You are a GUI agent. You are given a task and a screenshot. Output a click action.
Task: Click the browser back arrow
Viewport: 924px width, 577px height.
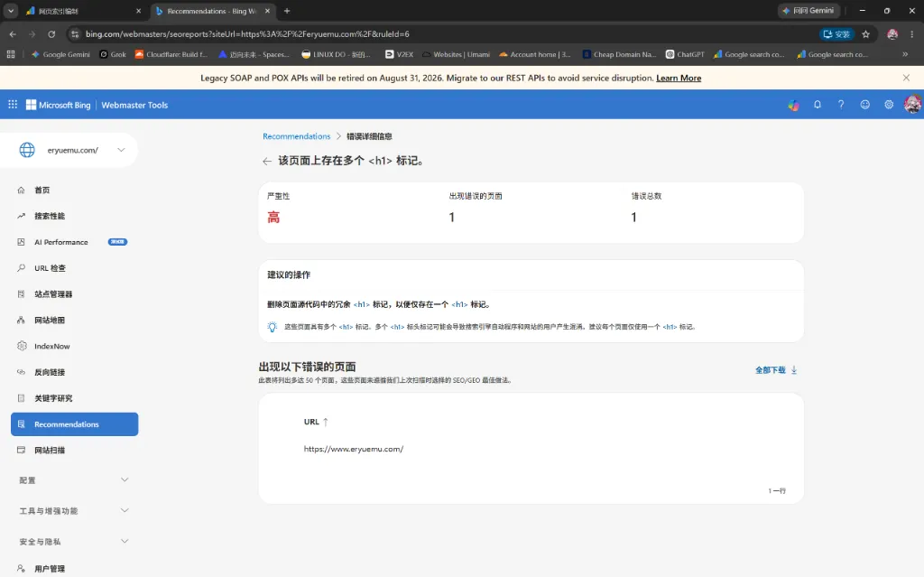click(13, 34)
